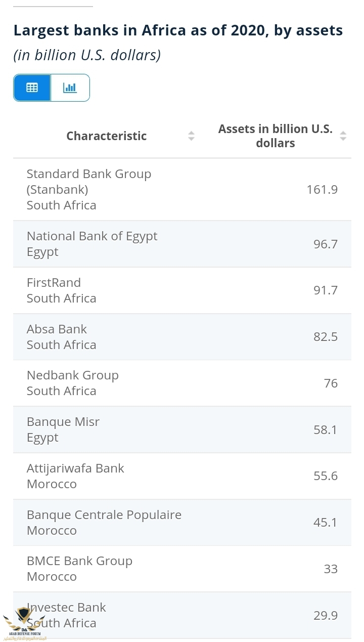Select the National Bank of Egypt row
This screenshot has width=364, height=642.
click(x=182, y=244)
